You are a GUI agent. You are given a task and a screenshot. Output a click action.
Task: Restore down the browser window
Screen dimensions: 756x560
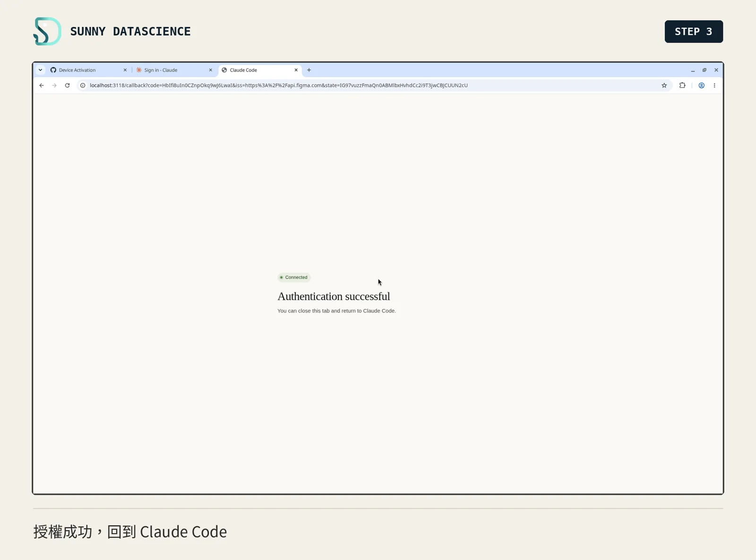coord(704,70)
